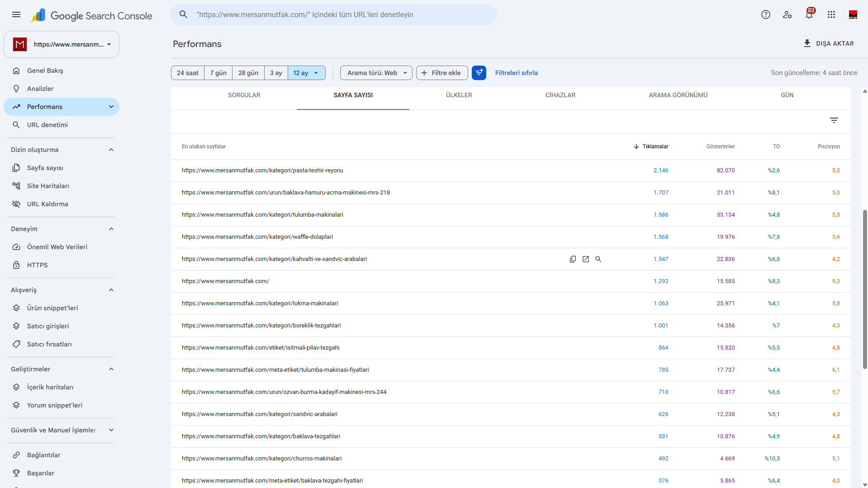The height and width of the screenshot is (488, 868).
Task: Open the notifications bell
Action: 809,14
